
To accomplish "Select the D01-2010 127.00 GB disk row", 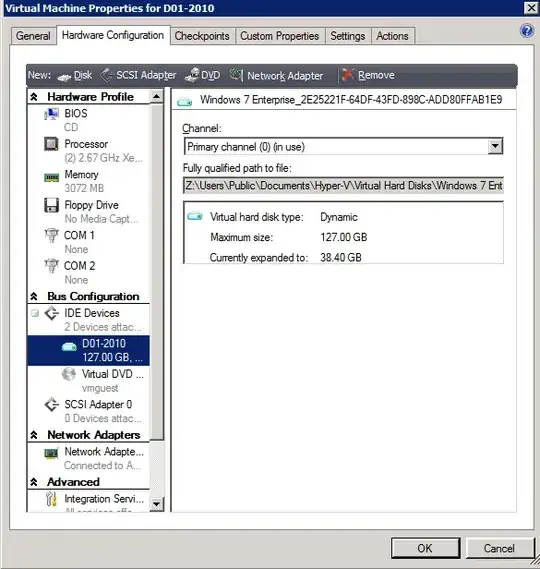I will [88, 351].
